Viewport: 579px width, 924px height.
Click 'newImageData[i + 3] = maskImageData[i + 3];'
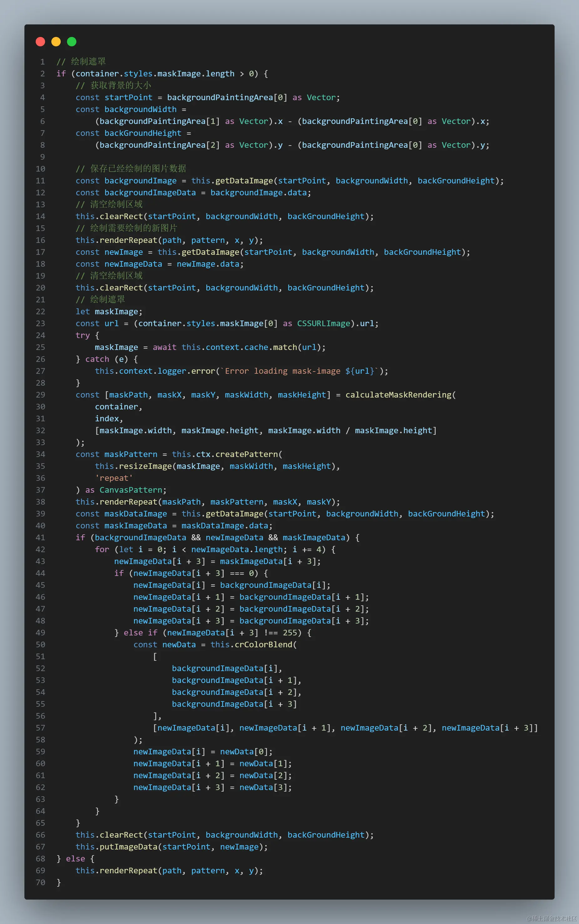coord(218,561)
